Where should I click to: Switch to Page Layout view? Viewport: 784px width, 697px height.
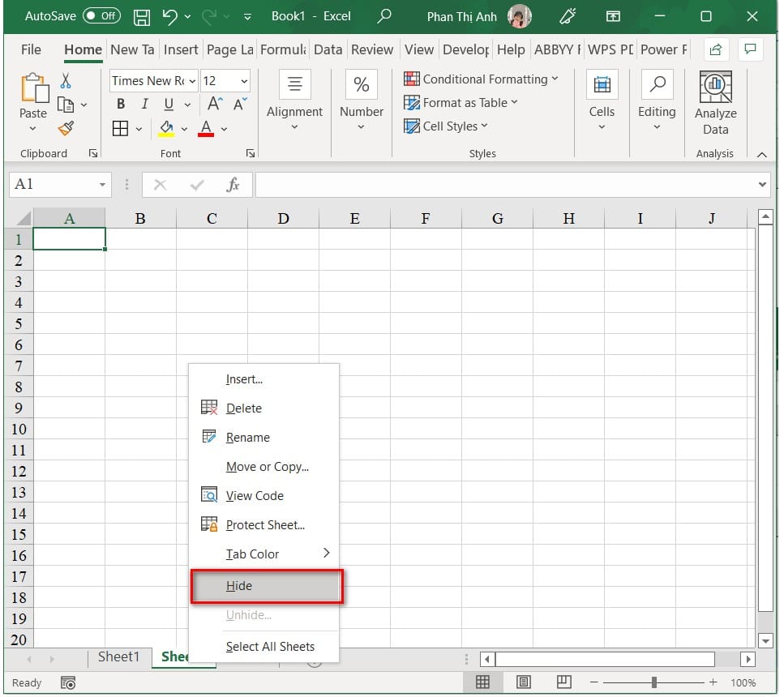[524, 682]
